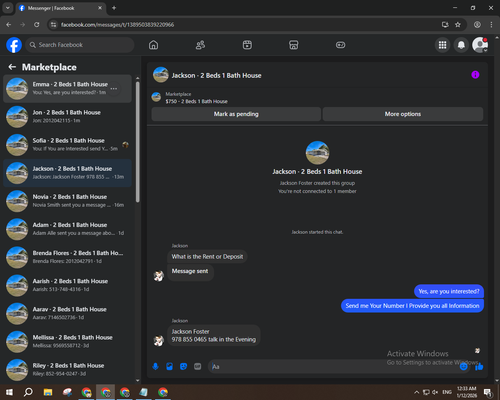Open the notifications bell

point(461,45)
